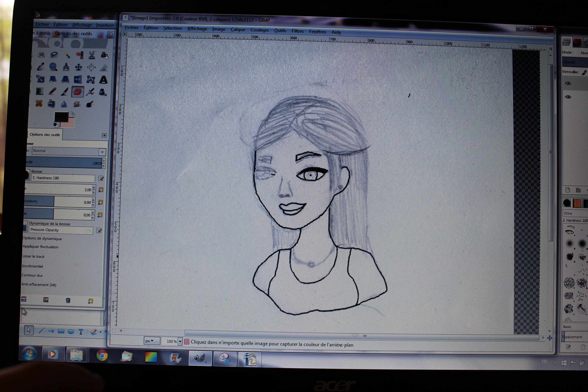588x392 pixels.
Task: Choose the Zoom magnifier tool
Action: (53, 67)
